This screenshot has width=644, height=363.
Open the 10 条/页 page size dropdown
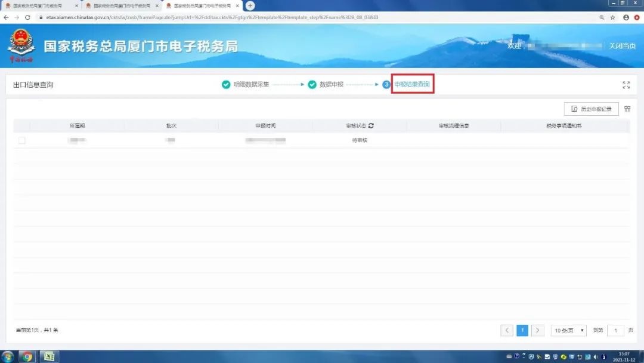569,330
